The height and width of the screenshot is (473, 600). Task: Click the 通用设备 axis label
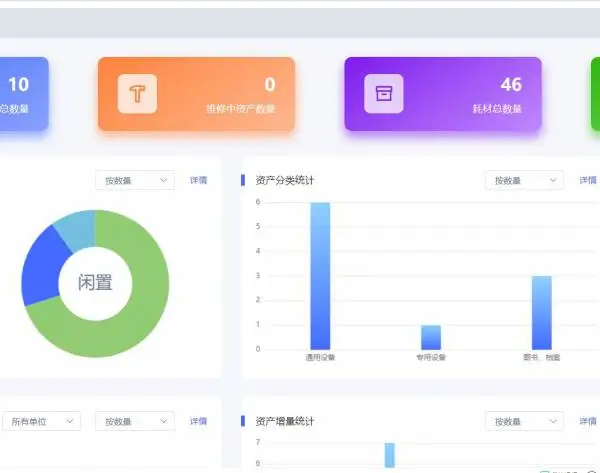320,357
